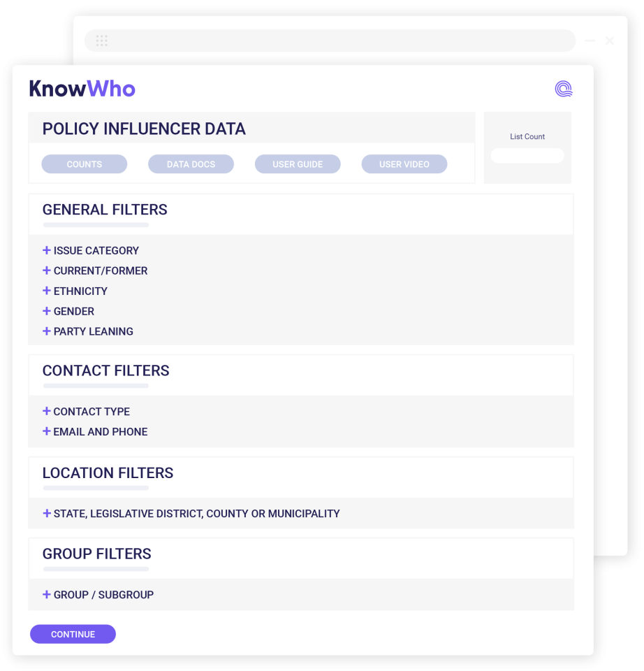Open the Counts tab
Viewport: 644px width, 671px height.
(85, 164)
